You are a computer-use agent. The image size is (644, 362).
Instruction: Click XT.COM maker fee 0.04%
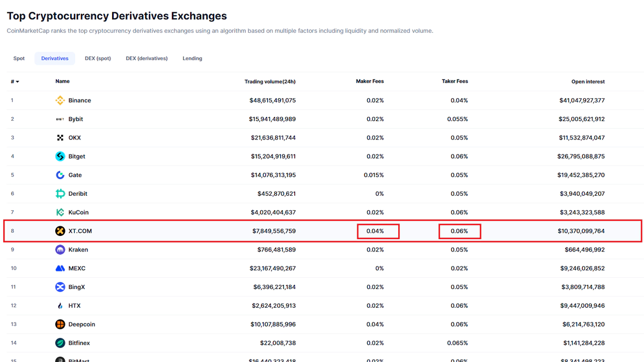[375, 231]
